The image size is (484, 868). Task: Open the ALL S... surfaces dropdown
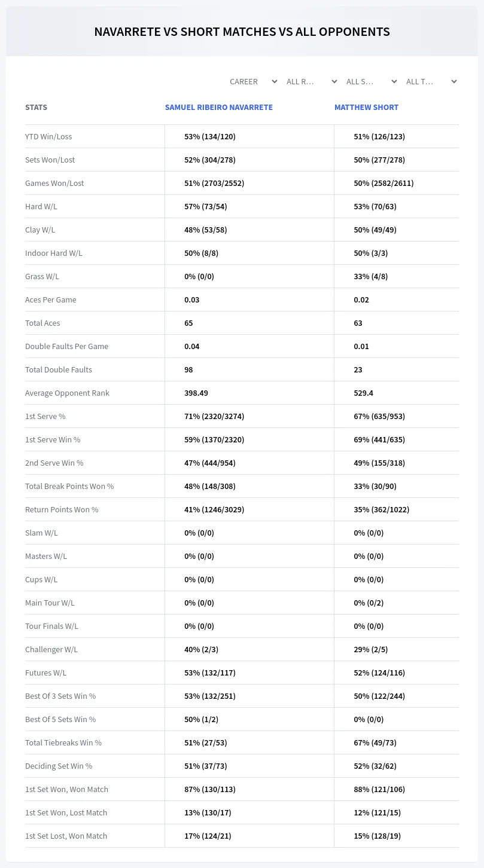pos(371,81)
